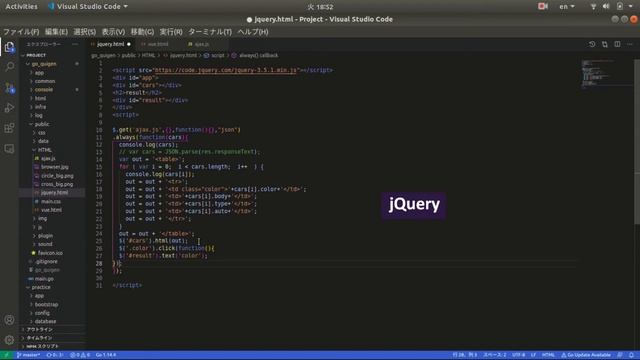This screenshot has height=360, width=640.
Task: Click the HTML language mode in status bar
Action: [548, 355]
